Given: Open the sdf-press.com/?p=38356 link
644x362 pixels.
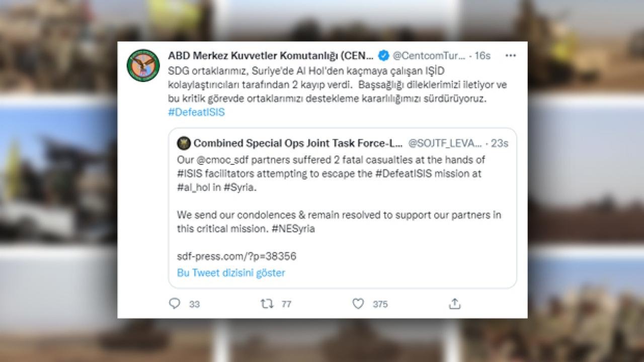Looking at the screenshot, I should [236, 256].
